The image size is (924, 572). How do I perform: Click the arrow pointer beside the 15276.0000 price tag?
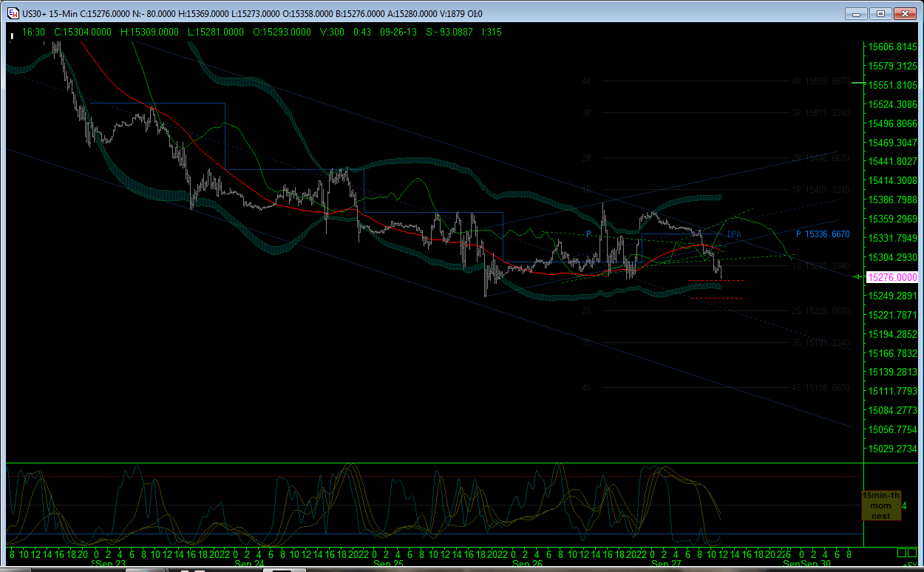click(x=856, y=277)
